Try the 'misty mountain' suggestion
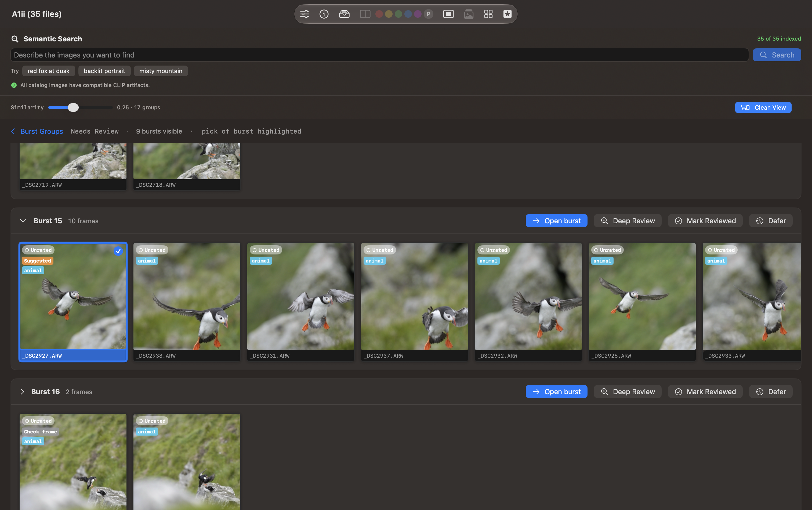The height and width of the screenshot is (510, 812). tap(161, 71)
